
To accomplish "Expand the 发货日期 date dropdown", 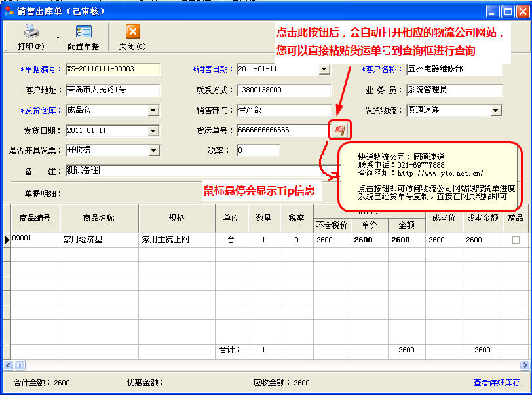I will click(x=153, y=130).
